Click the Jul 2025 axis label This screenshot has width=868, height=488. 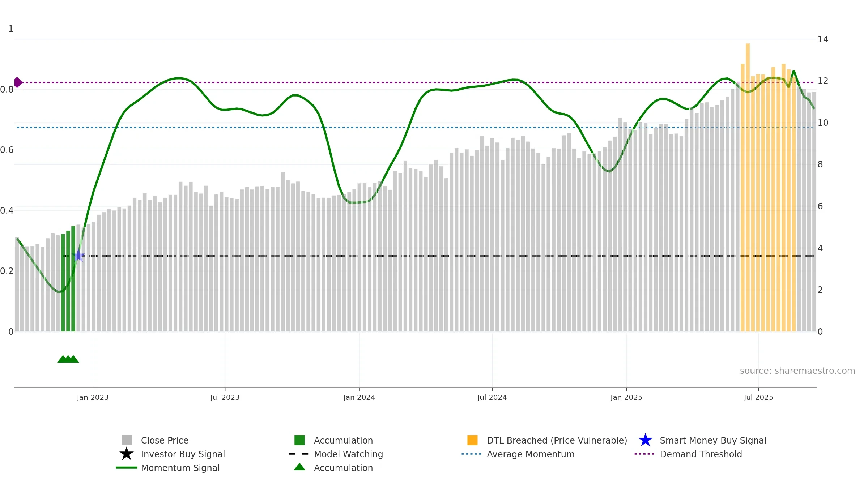coord(758,397)
